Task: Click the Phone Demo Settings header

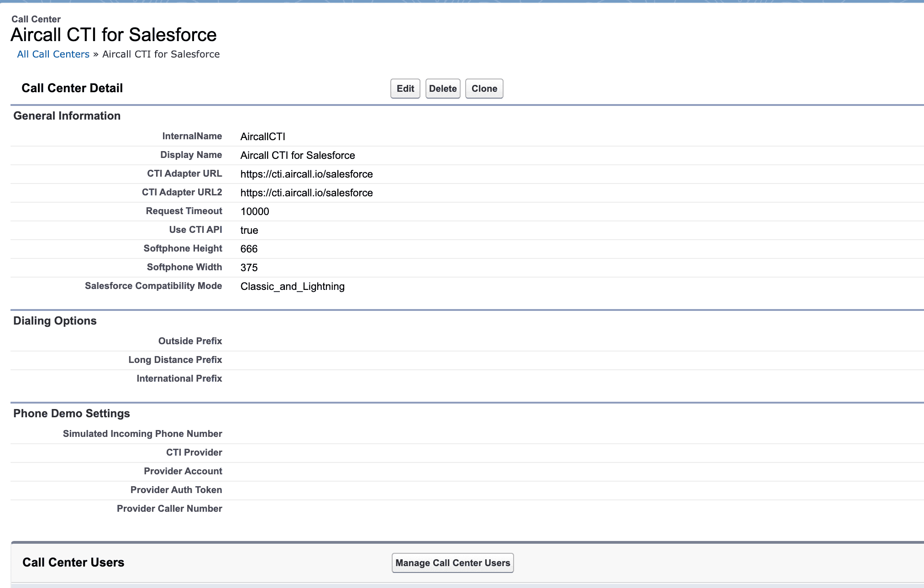Action: tap(71, 414)
